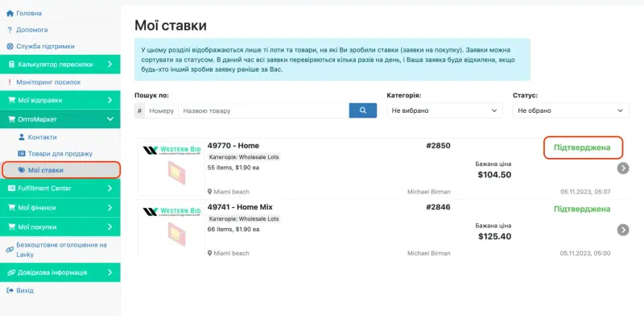Click Western Bid thumbnail of lot 49770
The image size is (644, 316).
tap(171, 168)
